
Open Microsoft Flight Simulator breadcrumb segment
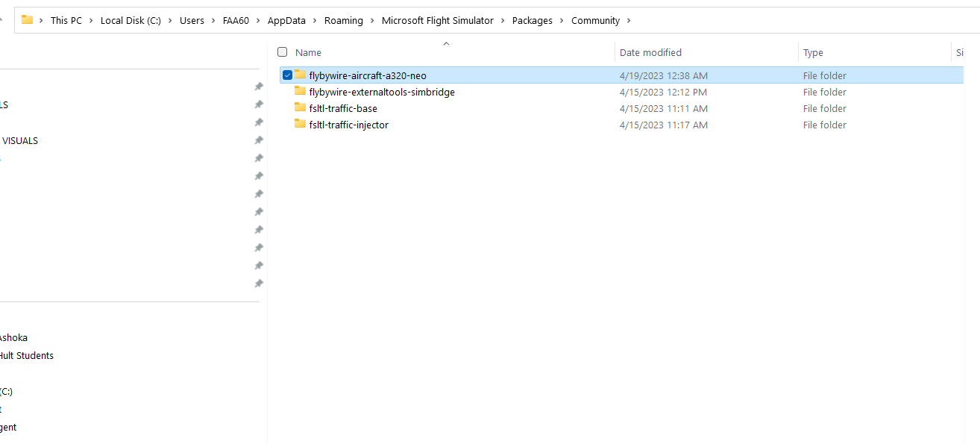438,20
